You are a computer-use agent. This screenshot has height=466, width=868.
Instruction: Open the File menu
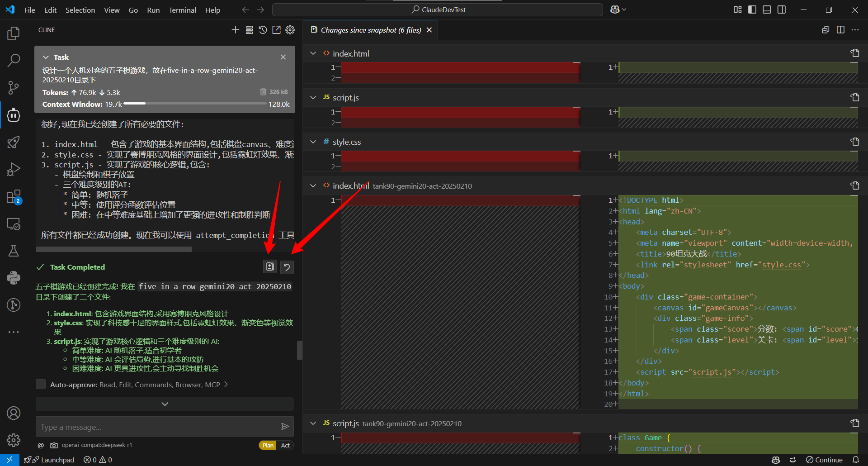[x=30, y=10]
